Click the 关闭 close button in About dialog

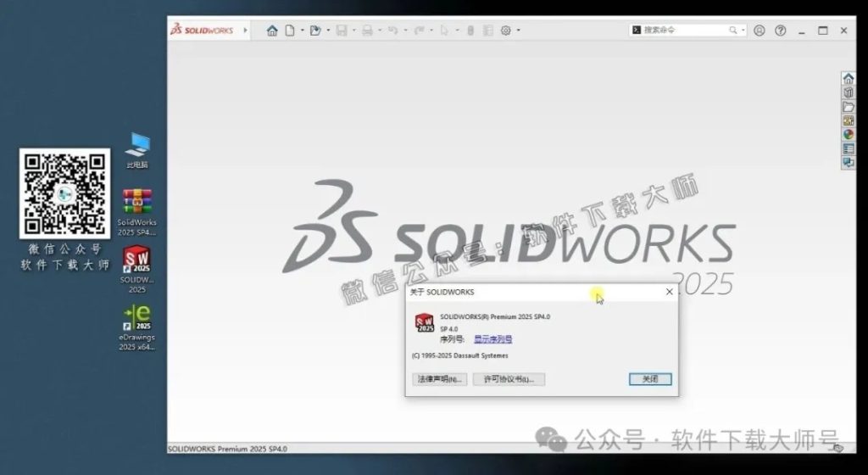point(650,379)
